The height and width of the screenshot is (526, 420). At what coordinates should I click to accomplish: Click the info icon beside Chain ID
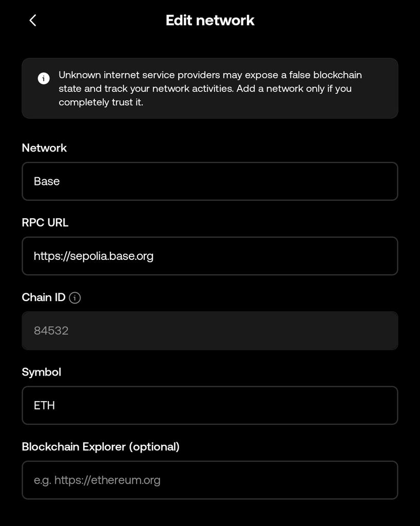(x=74, y=297)
